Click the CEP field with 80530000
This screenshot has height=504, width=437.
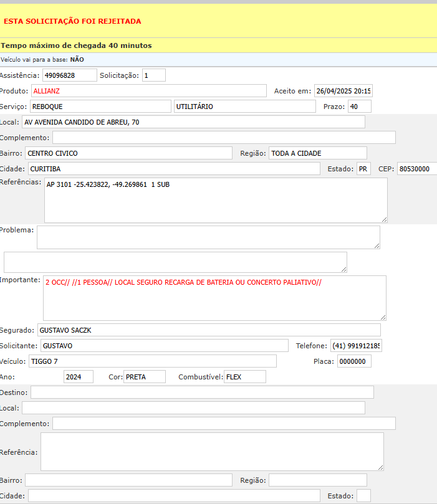click(x=416, y=169)
